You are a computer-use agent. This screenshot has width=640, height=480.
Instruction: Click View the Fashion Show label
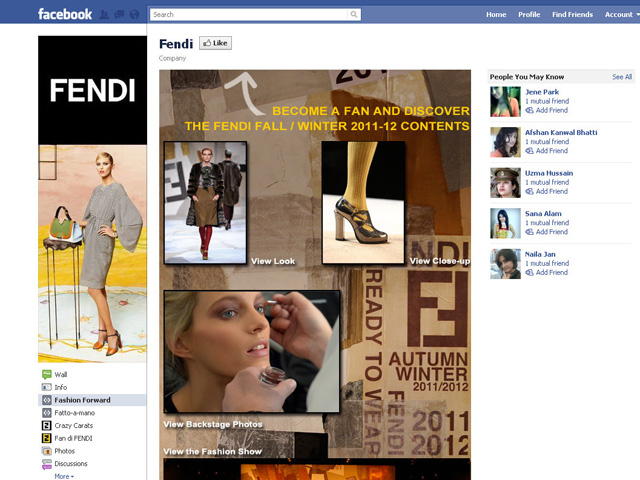pos(212,451)
